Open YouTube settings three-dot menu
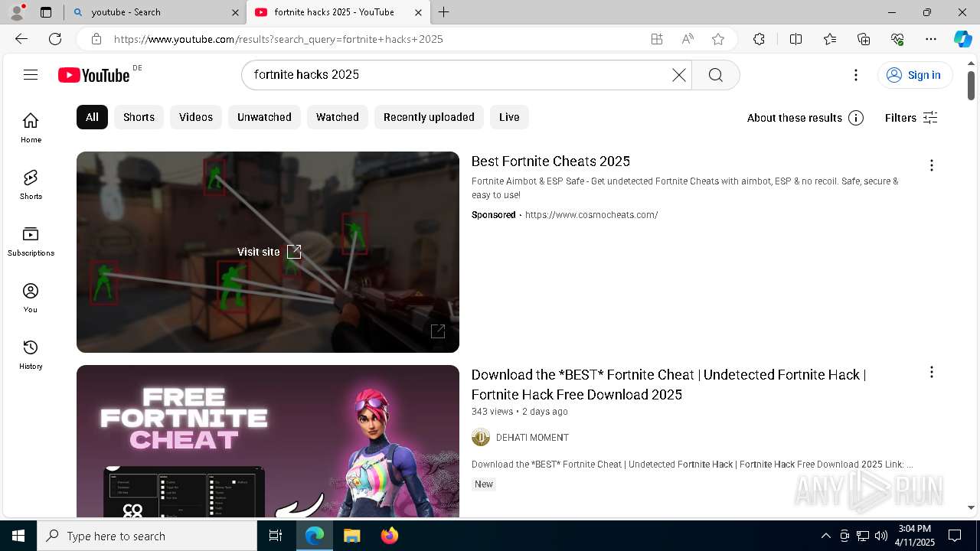The height and width of the screenshot is (551, 980). (856, 74)
